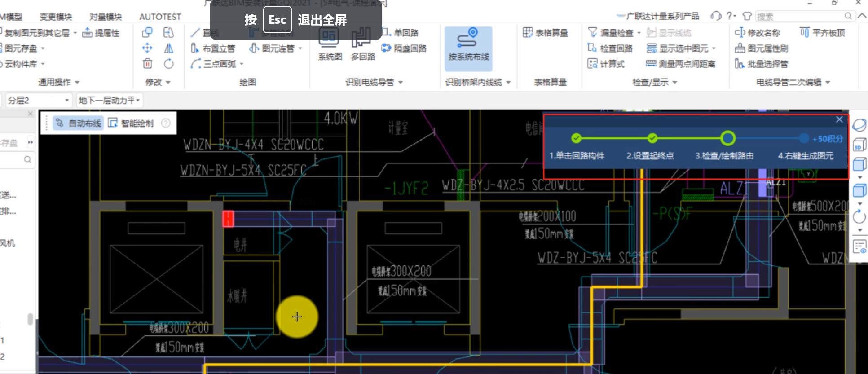Open 广联达计量系列产品 link

pos(659,16)
